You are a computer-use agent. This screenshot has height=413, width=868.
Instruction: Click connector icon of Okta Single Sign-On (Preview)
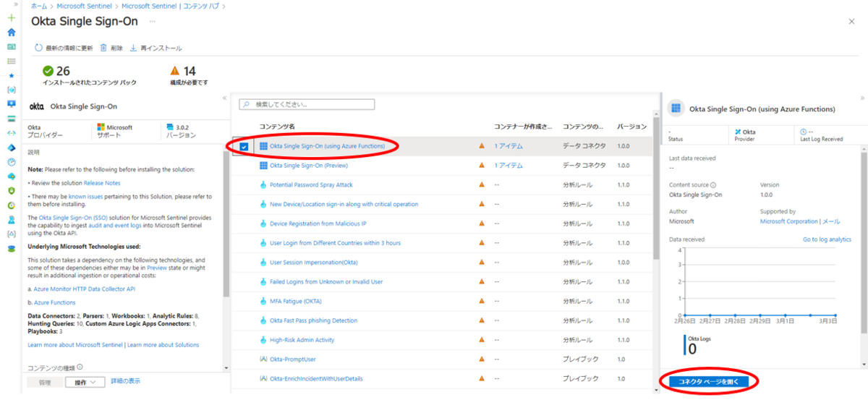pyautogui.click(x=263, y=166)
